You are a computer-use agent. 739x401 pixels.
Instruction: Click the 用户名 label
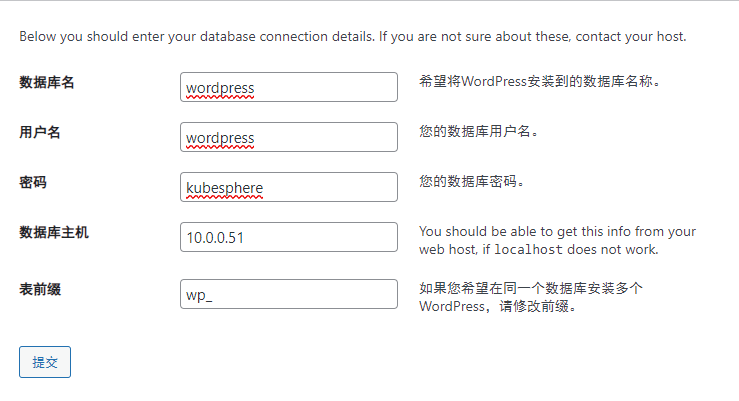[40, 132]
